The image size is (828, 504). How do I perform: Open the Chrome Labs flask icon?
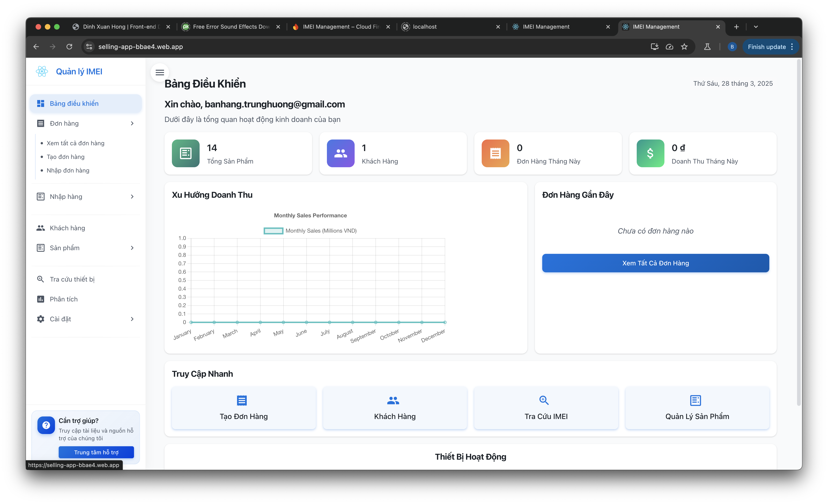(707, 47)
